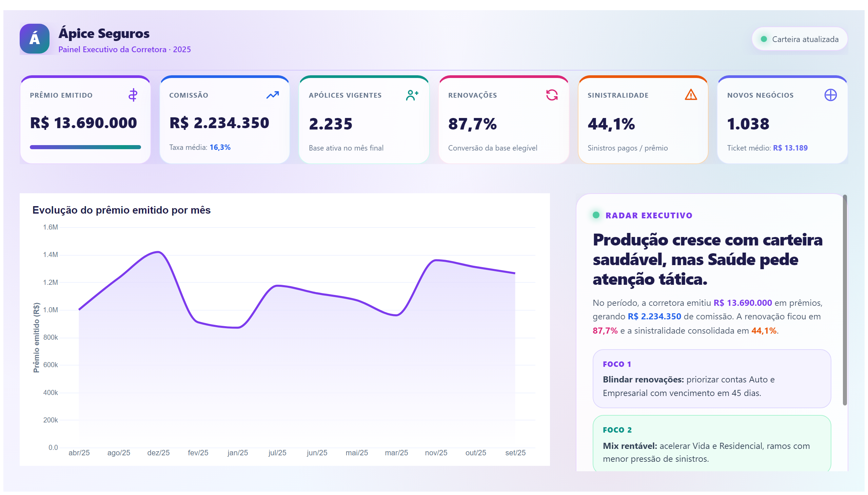Click the Radar Executivo panel scrollbar
Screen dimensions: 868x495
(x=845, y=300)
